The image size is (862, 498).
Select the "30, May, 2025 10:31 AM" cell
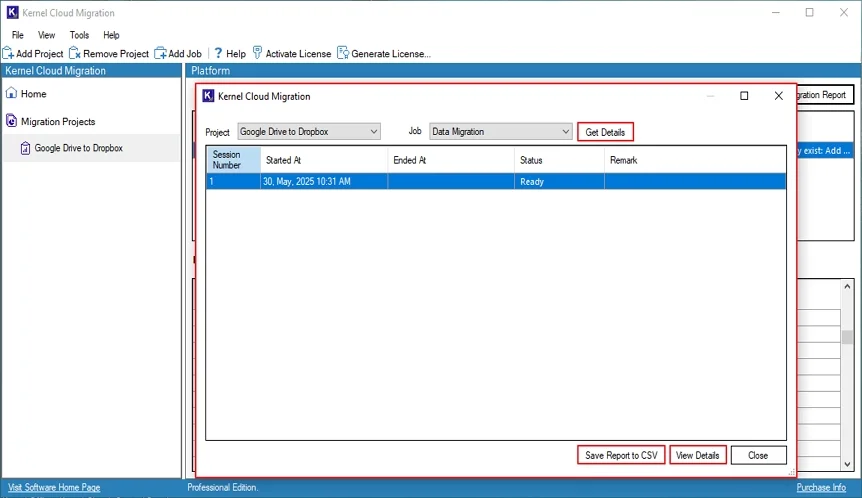(324, 181)
